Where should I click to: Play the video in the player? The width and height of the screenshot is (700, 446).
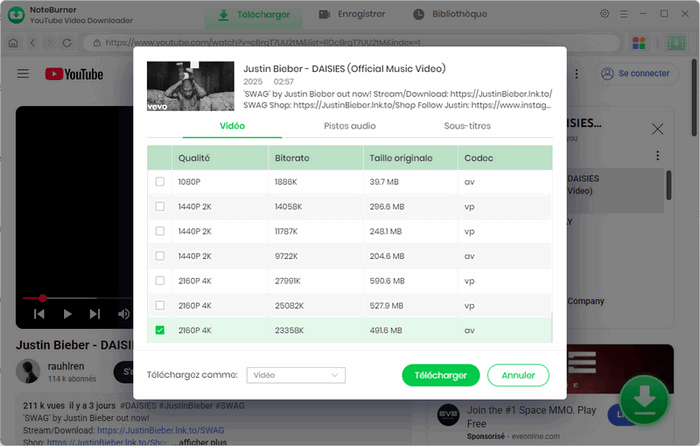coord(67,314)
